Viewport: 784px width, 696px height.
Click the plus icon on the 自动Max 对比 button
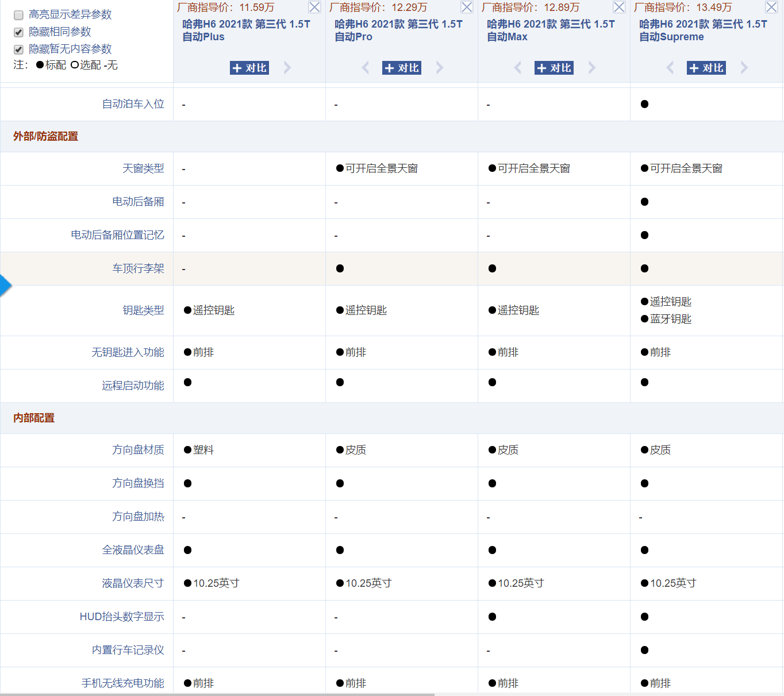[542, 67]
